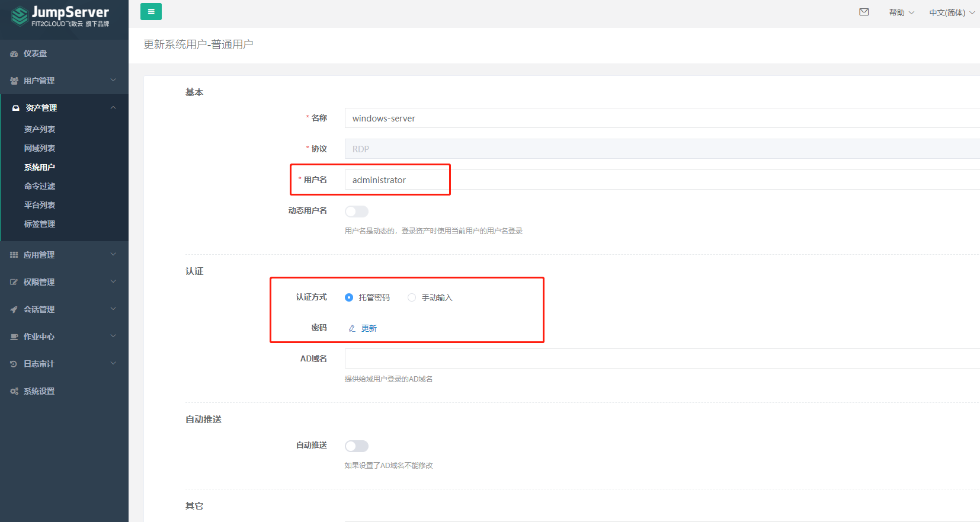
Task: Click the 其它 section heading
Action: pos(194,505)
